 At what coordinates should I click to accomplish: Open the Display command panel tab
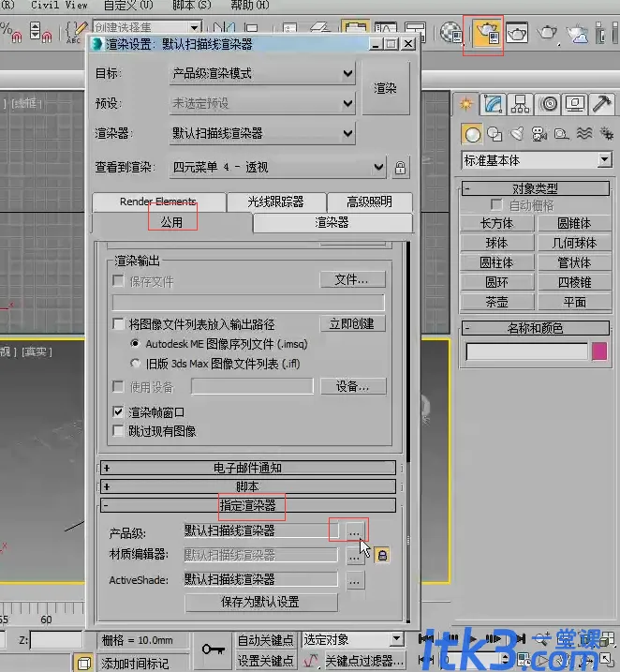click(575, 104)
